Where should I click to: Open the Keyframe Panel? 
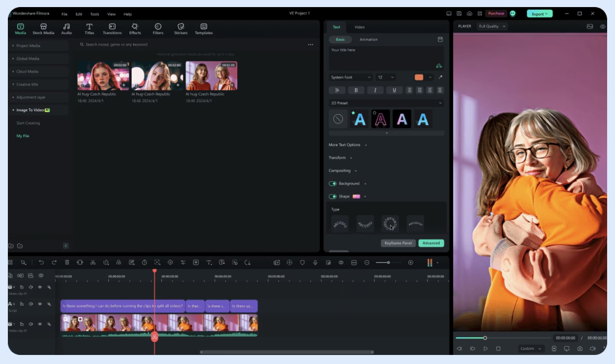click(x=398, y=243)
